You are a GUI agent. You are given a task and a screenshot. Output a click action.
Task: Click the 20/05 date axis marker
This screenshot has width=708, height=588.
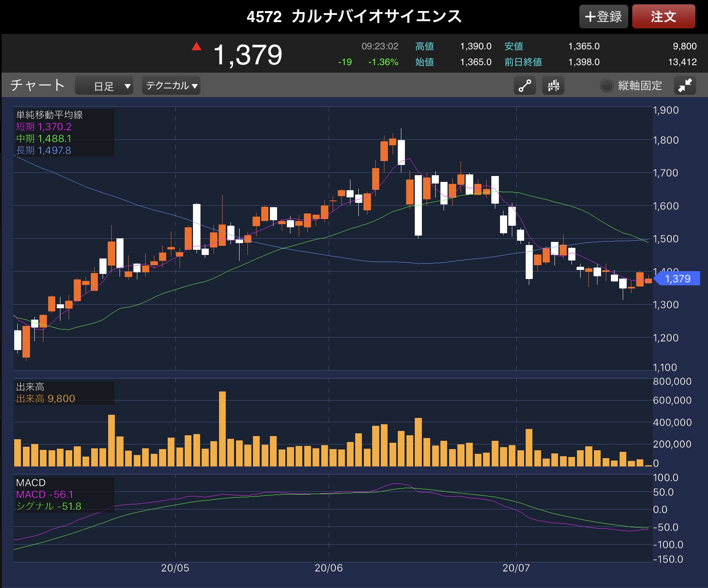tap(175, 568)
